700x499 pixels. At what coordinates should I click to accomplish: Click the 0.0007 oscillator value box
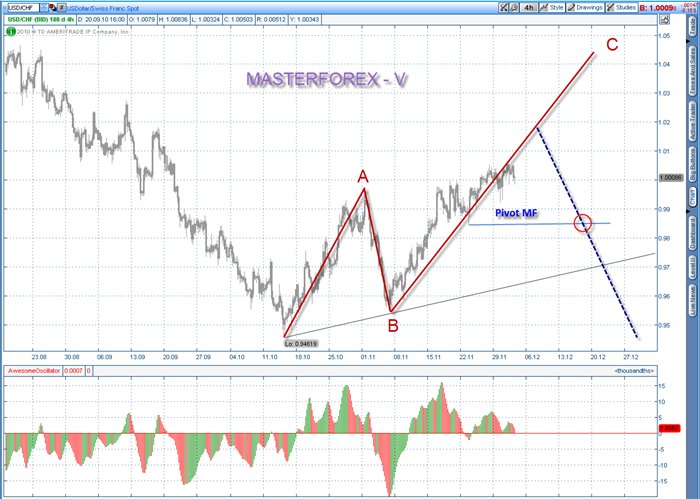[x=74, y=371]
